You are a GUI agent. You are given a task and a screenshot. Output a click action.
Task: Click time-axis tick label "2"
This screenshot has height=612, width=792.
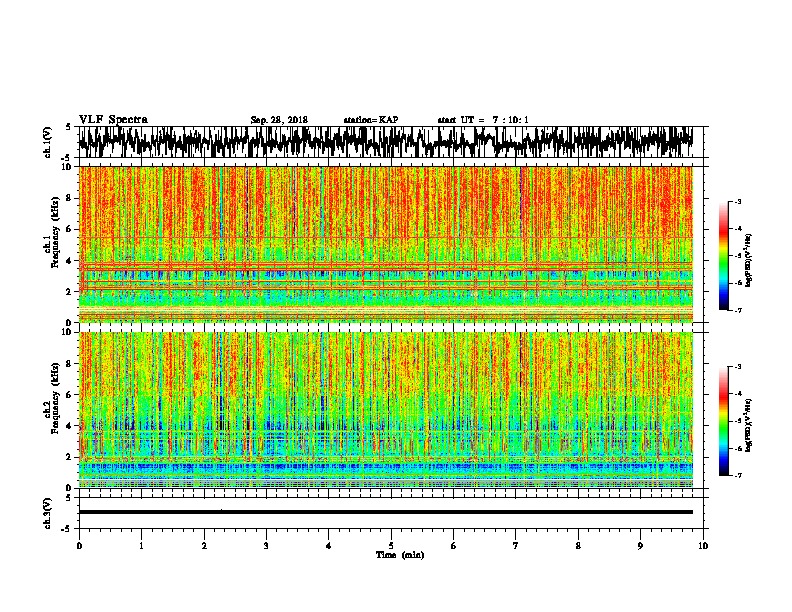click(204, 546)
